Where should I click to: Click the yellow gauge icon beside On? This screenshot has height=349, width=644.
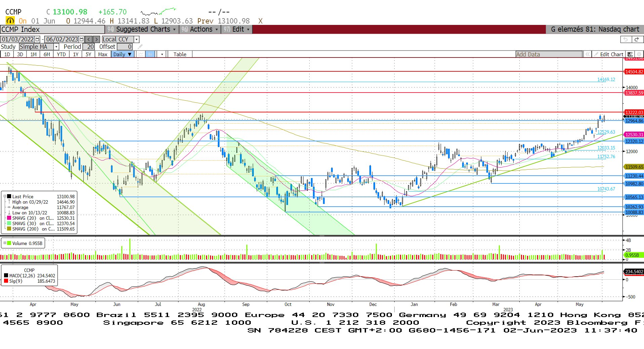[x=10, y=21]
